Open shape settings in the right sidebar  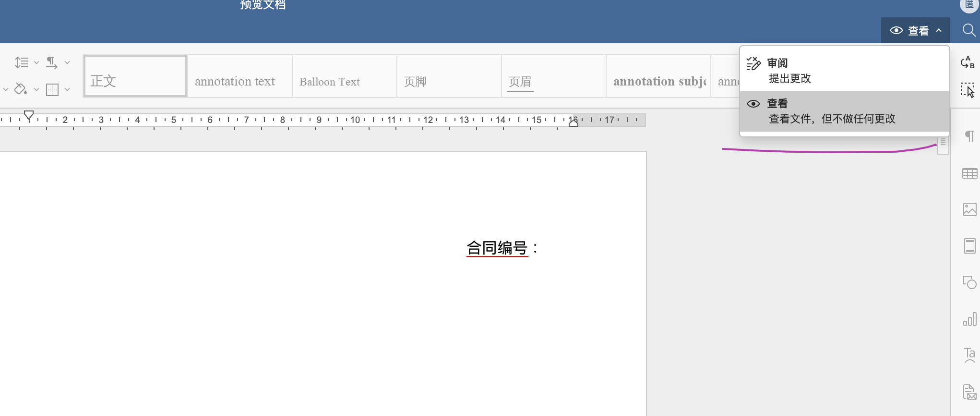tap(969, 282)
